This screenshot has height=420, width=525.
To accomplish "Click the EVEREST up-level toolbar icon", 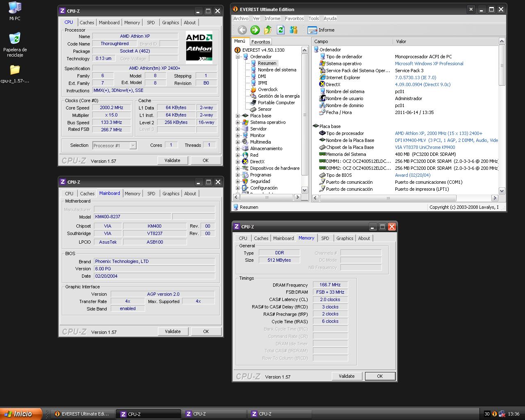I will pyautogui.click(x=268, y=30).
